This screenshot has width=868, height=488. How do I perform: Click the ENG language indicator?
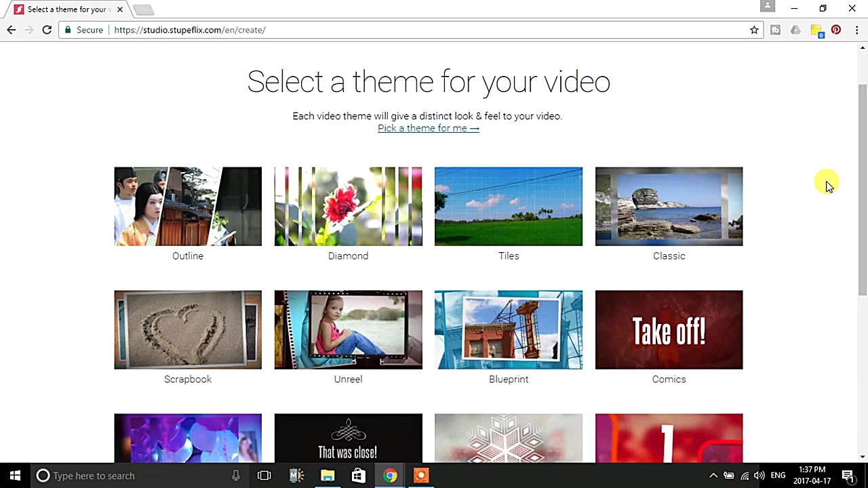(778, 476)
